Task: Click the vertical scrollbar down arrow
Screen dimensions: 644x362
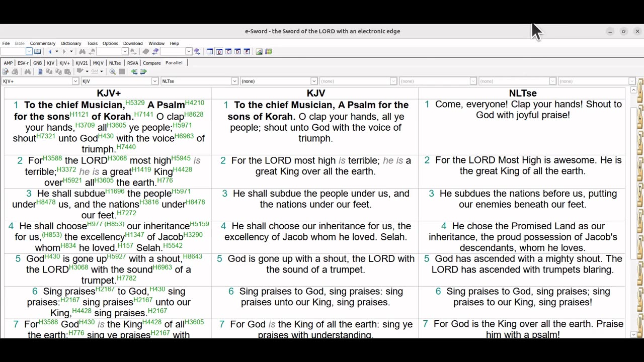Action: (633, 334)
